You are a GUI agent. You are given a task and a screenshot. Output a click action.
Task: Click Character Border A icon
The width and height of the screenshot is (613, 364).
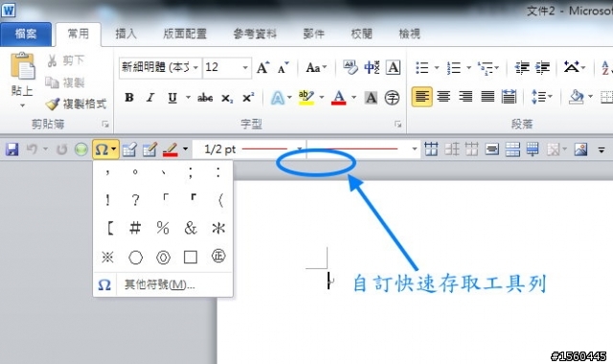tap(393, 68)
